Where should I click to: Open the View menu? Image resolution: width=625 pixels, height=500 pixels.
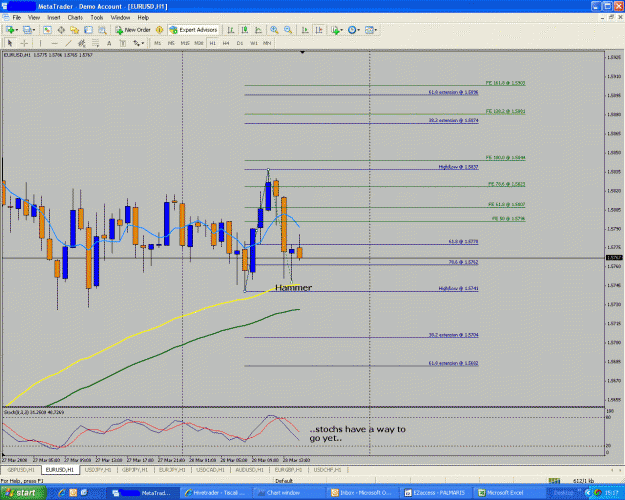(x=34, y=18)
